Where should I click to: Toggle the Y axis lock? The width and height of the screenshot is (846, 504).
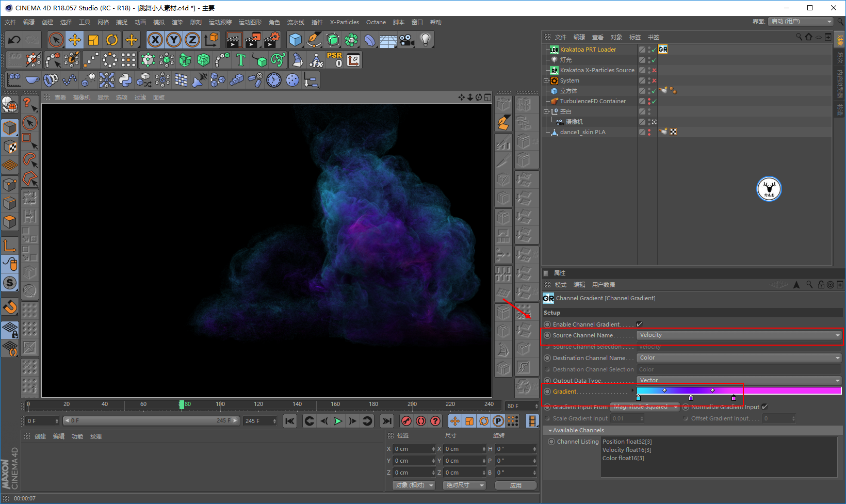coord(174,40)
